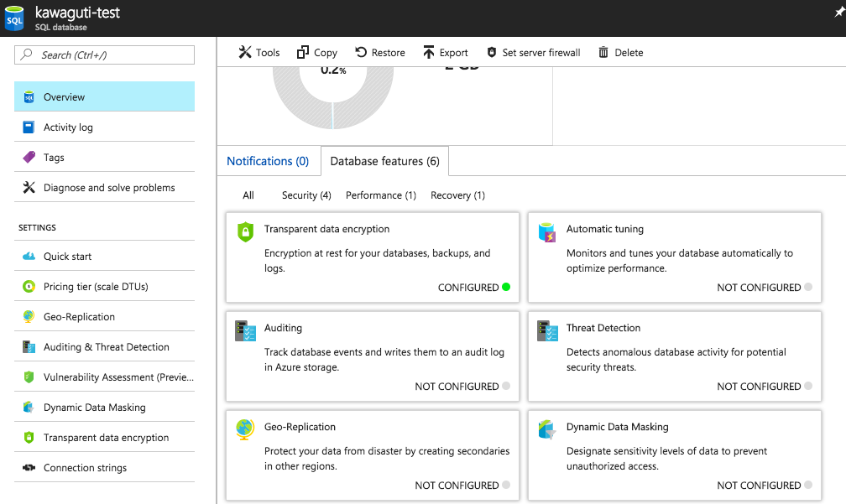The image size is (846, 504).
Task: Filter features by Performance (1)
Action: pyautogui.click(x=381, y=195)
